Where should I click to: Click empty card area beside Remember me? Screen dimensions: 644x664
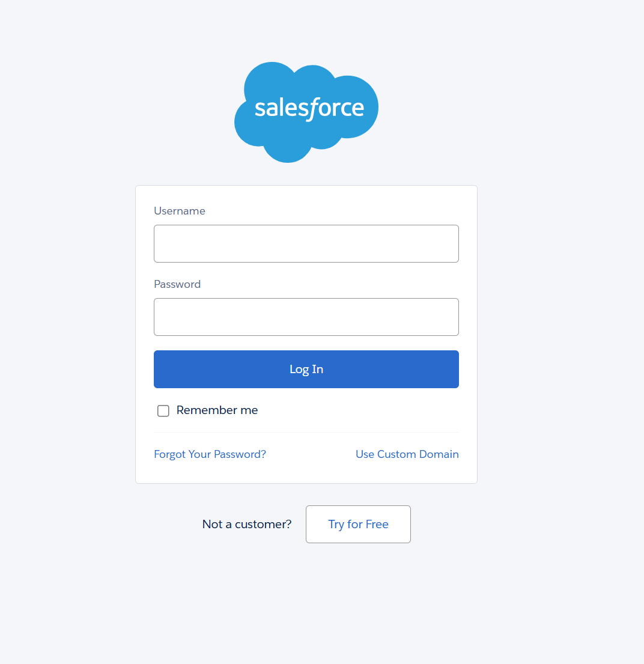click(x=360, y=410)
